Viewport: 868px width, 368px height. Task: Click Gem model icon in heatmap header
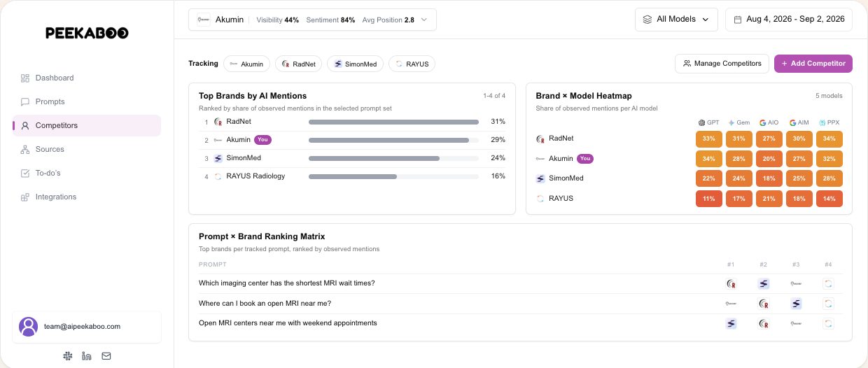[731, 122]
